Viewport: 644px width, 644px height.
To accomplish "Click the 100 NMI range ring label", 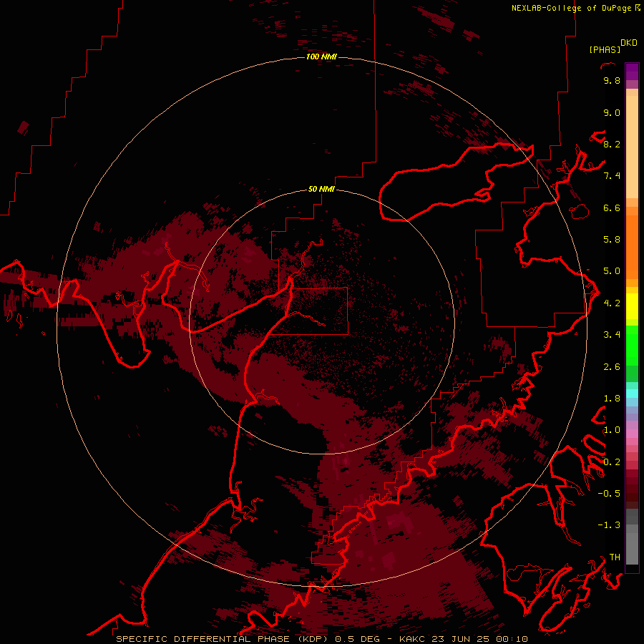I will coord(321,57).
